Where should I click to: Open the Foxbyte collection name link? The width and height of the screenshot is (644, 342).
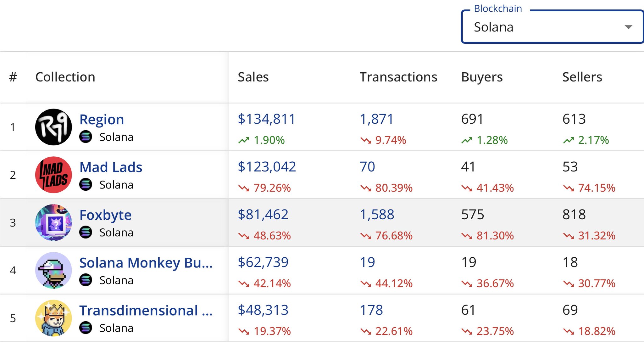[x=105, y=215]
